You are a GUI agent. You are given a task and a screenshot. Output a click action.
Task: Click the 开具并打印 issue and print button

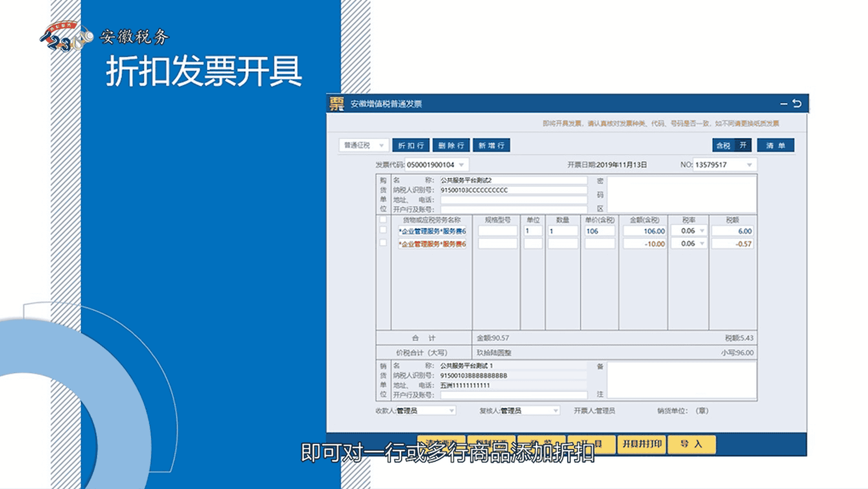(x=642, y=444)
